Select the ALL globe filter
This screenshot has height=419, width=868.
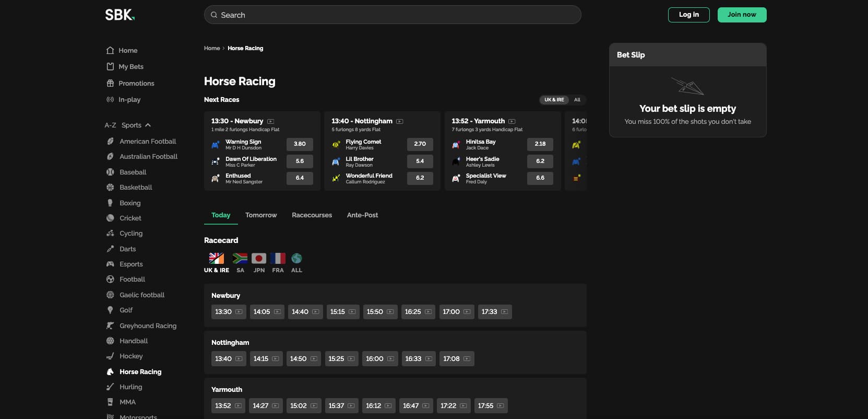(296, 263)
